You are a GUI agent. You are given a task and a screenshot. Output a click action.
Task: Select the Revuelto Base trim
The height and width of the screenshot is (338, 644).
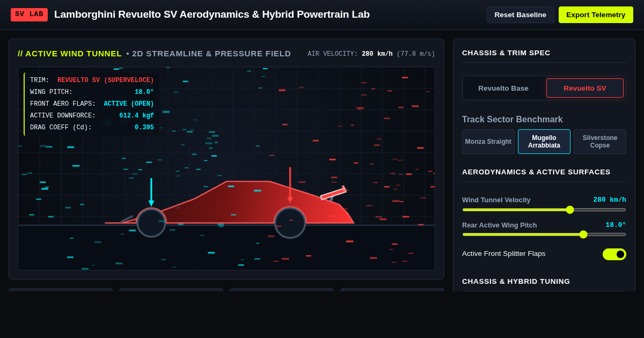pos(503,88)
